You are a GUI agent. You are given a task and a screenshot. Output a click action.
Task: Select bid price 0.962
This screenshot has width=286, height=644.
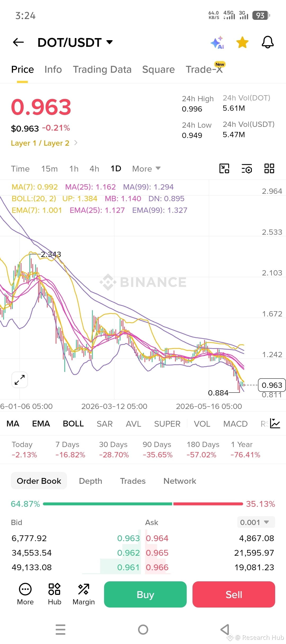click(x=128, y=553)
